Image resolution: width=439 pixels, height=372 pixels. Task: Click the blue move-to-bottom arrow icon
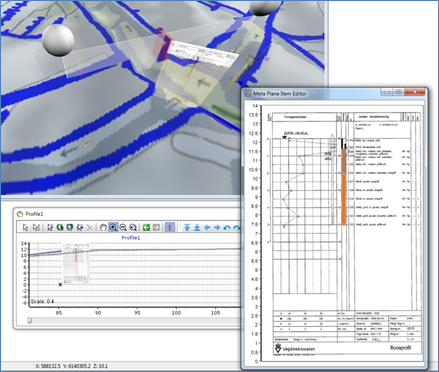(197, 227)
